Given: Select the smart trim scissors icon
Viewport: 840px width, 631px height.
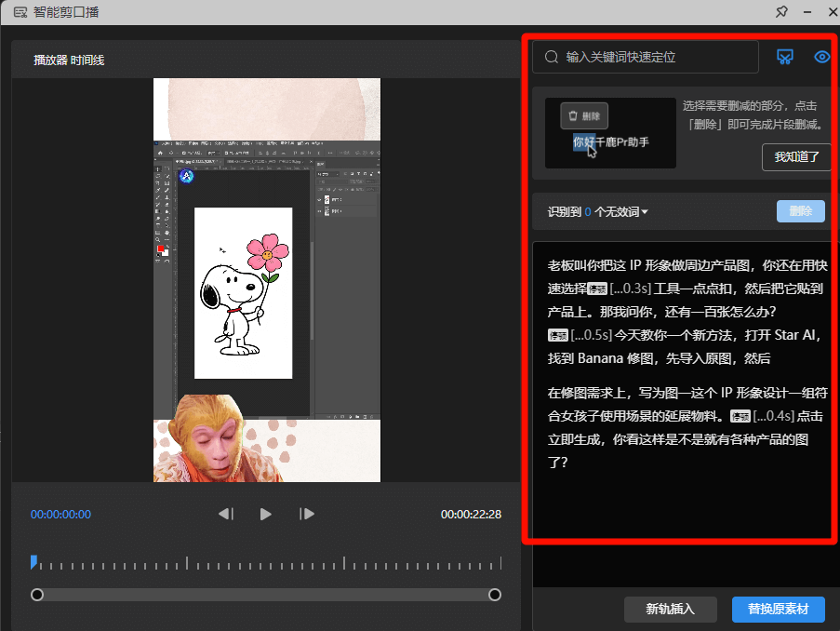Looking at the screenshot, I should tap(785, 57).
